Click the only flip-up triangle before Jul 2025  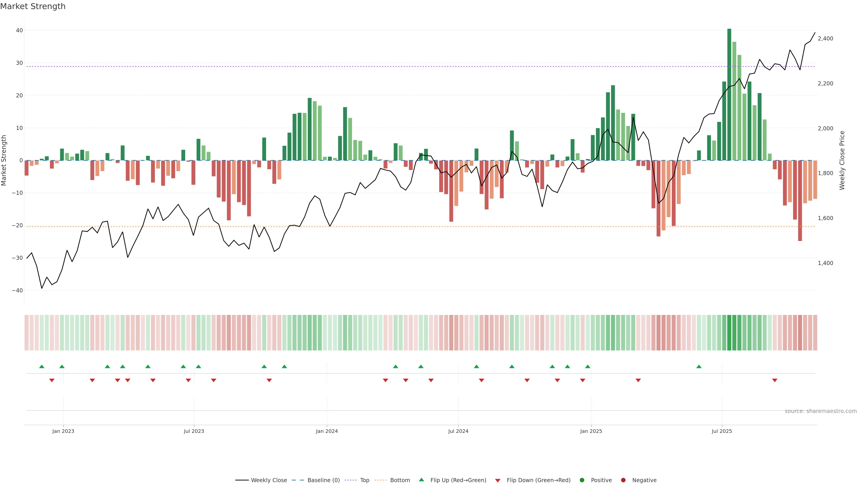pos(699,366)
